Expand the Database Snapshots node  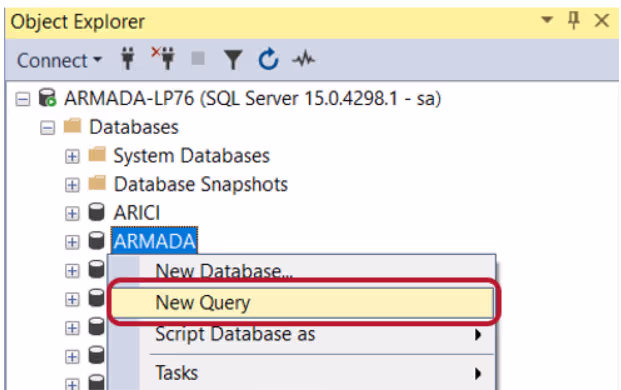click(x=72, y=185)
